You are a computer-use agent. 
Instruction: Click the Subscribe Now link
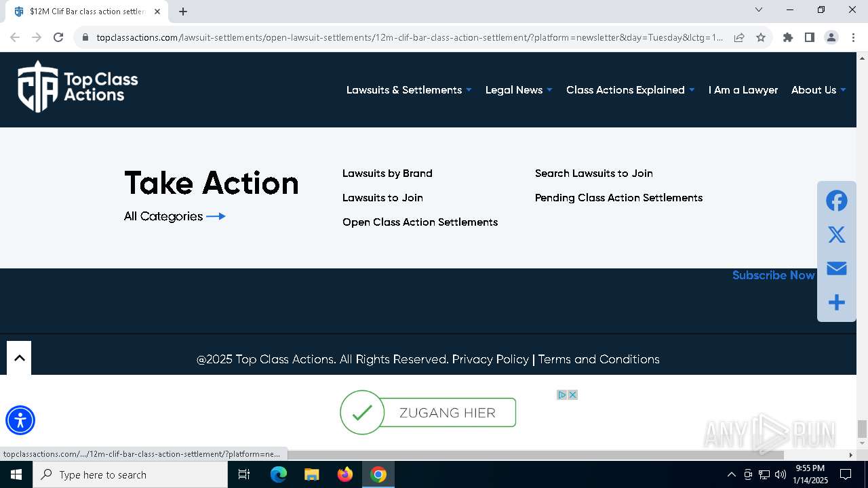pyautogui.click(x=773, y=275)
